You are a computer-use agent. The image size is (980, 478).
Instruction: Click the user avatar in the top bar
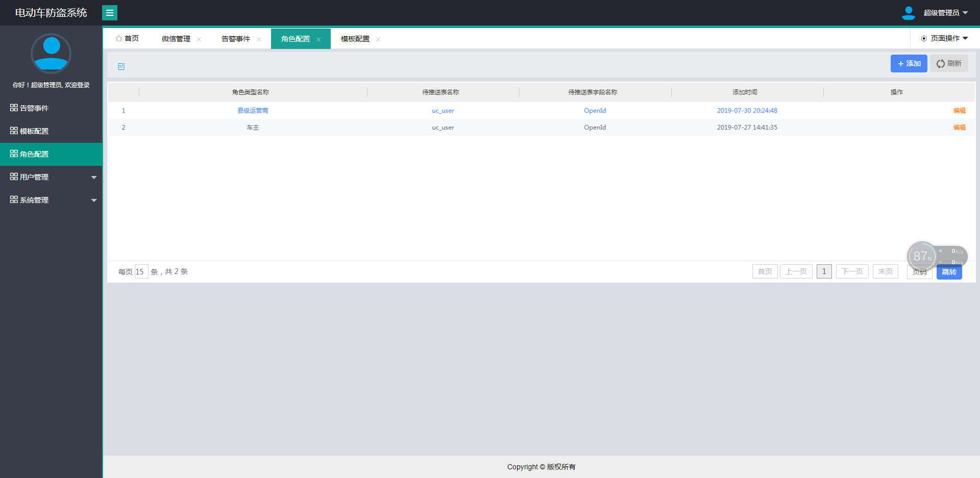coord(909,13)
